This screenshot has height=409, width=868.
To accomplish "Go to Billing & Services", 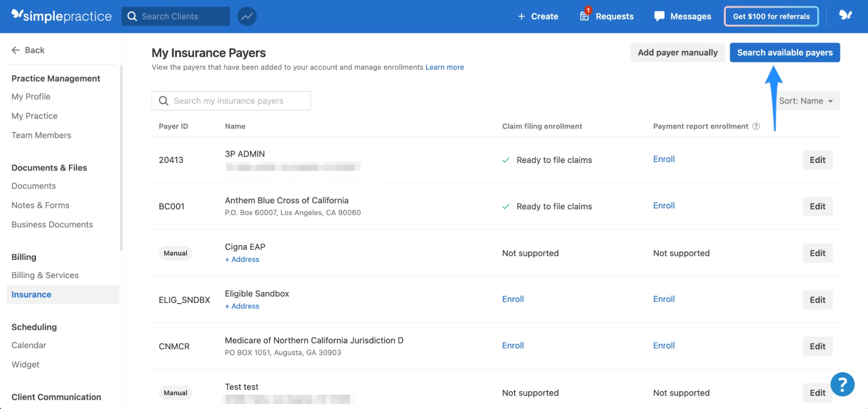I will pos(45,275).
